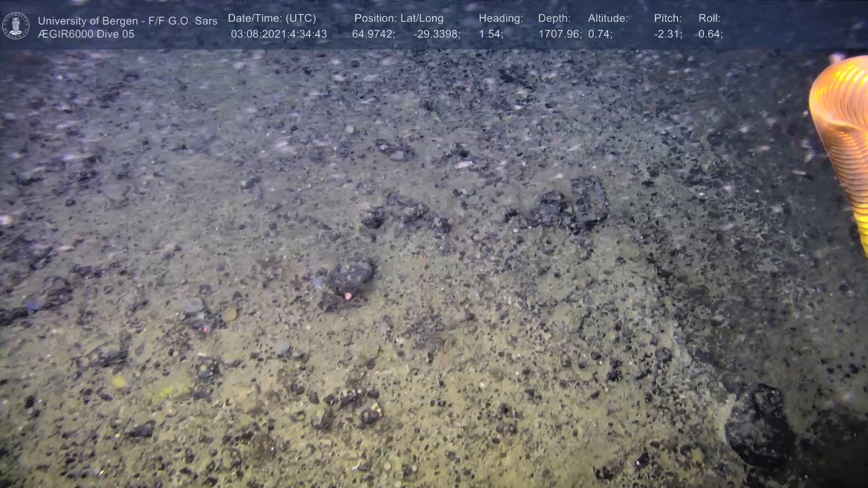Click the Roll value 0.64
Image resolution: width=868 pixels, height=488 pixels.
[x=710, y=34]
